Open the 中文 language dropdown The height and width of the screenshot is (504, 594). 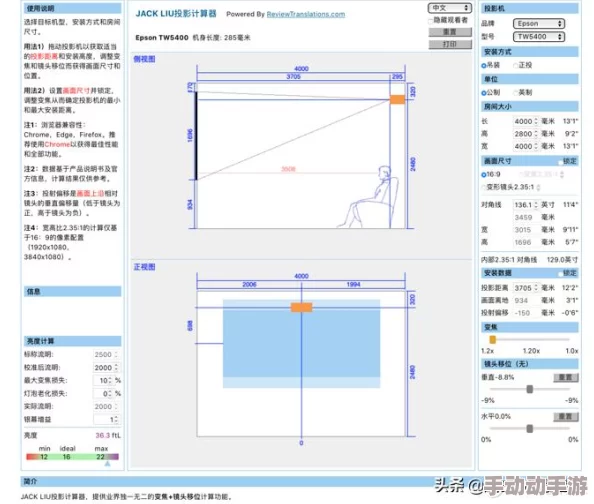[x=450, y=8]
